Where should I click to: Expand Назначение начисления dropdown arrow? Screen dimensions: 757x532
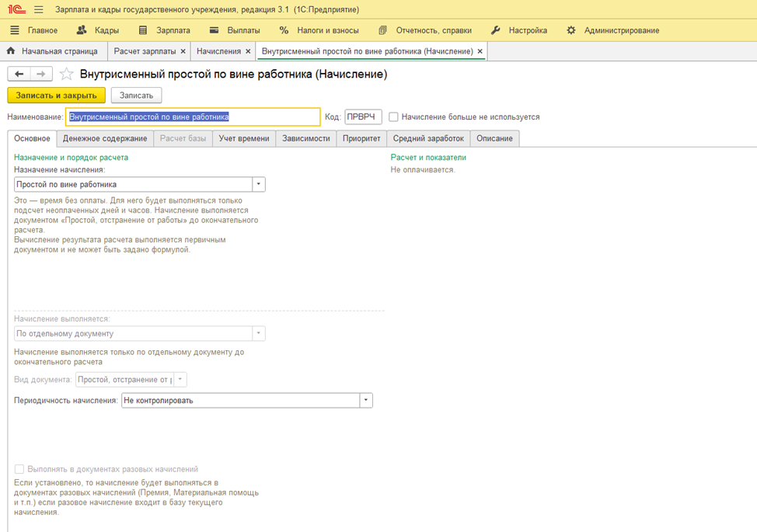click(259, 184)
